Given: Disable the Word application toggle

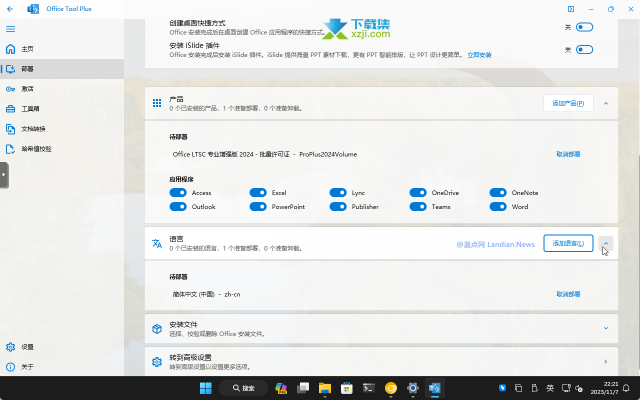Looking at the screenshot, I should coord(498,207).
